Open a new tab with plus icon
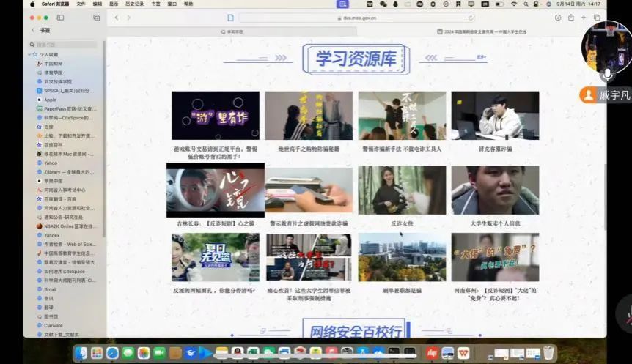 coord(584,18)
